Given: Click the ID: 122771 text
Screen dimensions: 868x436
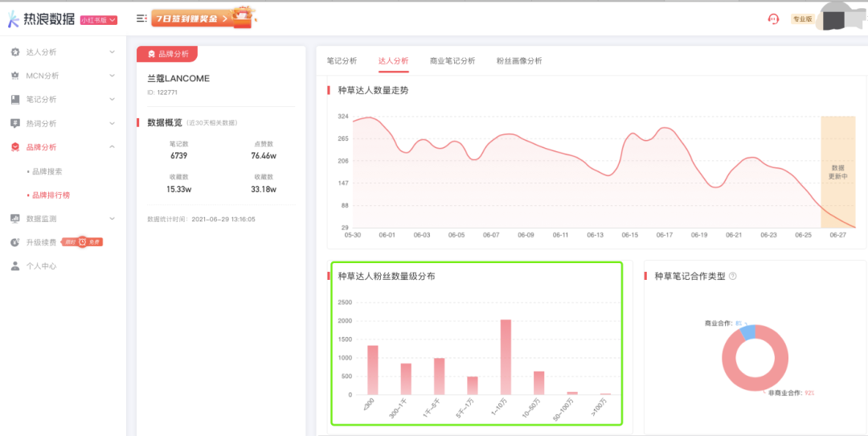Looking at the screenshot, I should point(162,93).
